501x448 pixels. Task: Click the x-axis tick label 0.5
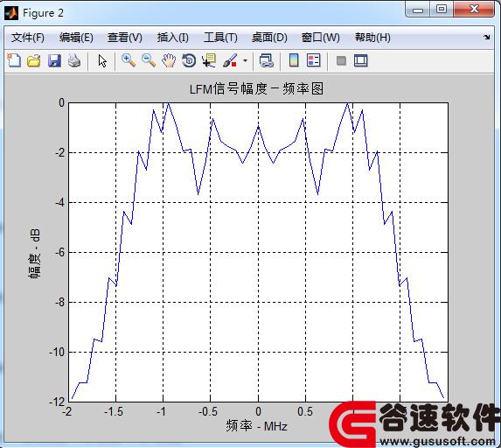(x=305, y=411)
